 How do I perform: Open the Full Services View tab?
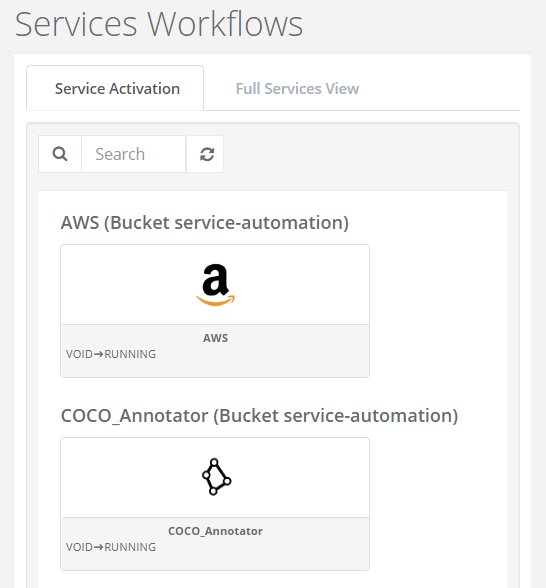[297, 89]
